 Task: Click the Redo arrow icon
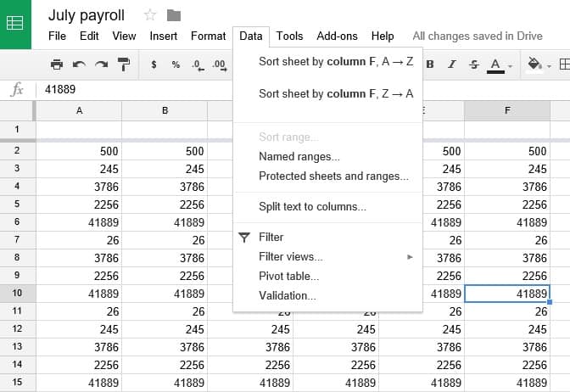tap(102, 64)
